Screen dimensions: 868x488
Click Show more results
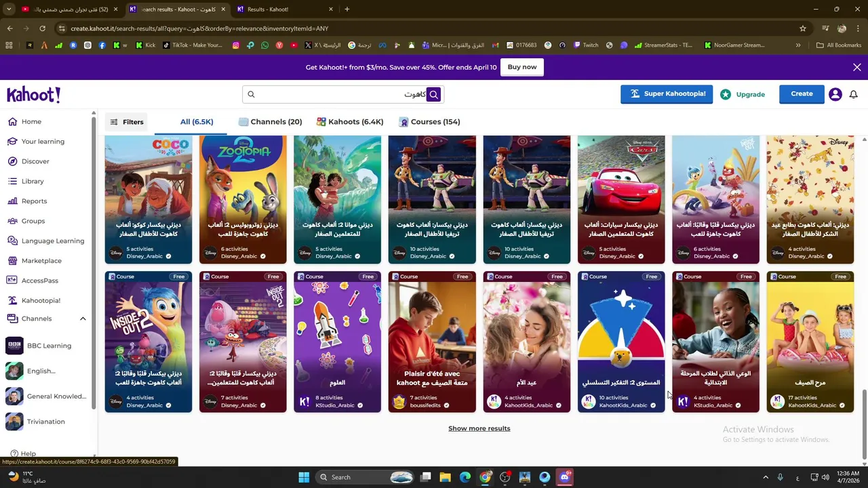coord(479,428)
